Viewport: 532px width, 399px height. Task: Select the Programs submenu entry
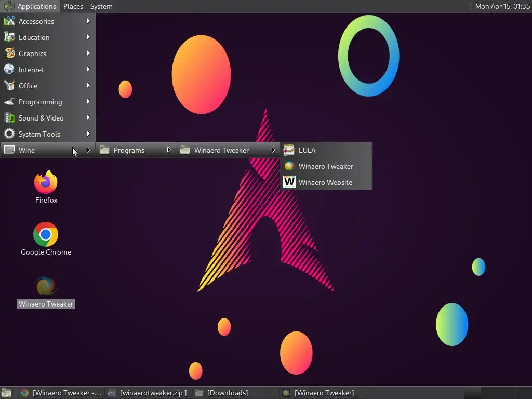tap(136, 150)
